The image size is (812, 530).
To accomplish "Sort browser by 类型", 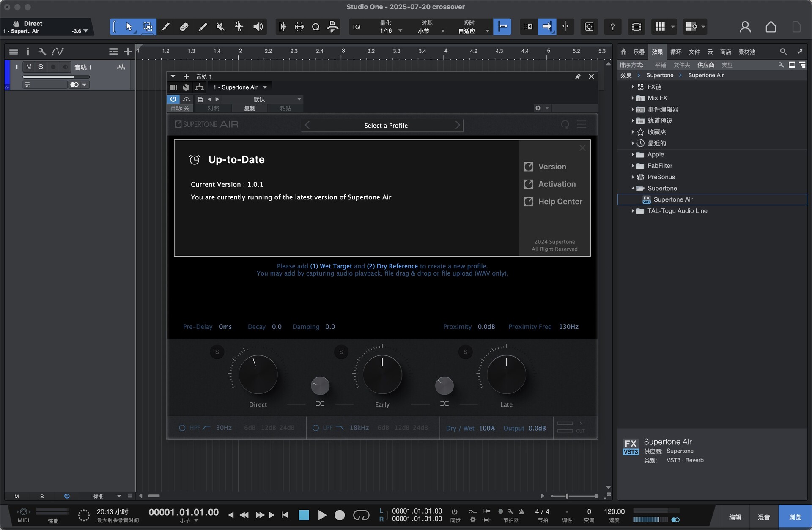I will click(x=727, y=65).
